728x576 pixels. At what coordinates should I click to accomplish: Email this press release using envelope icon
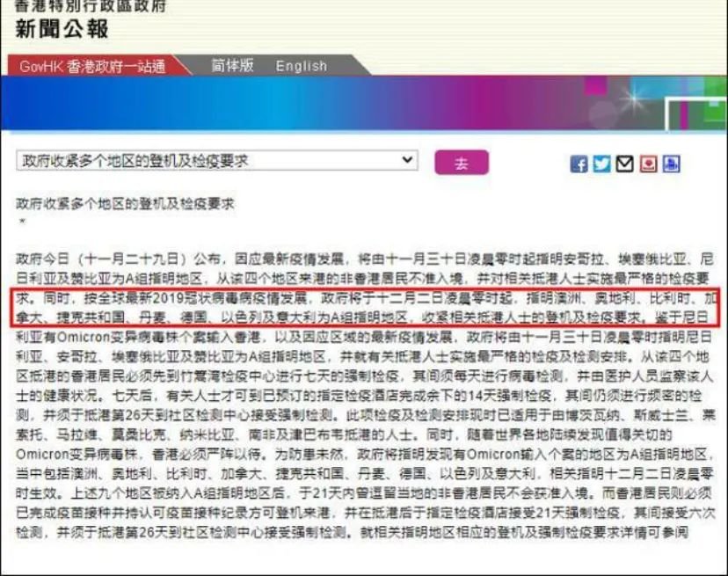coord(624,164)
